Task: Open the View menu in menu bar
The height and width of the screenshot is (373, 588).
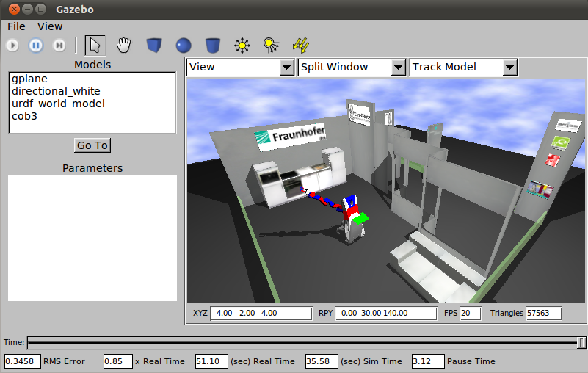Action: tap(50, 26)
